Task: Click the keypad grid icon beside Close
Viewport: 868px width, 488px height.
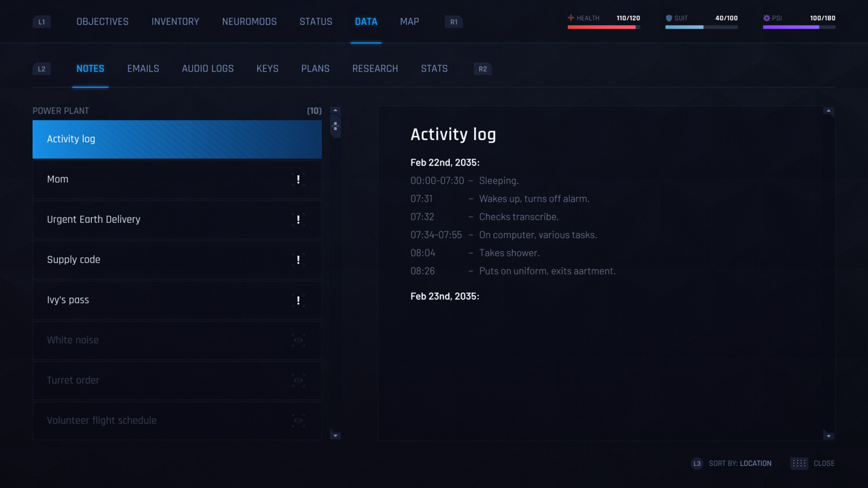Action: click(x=798, y=463)
